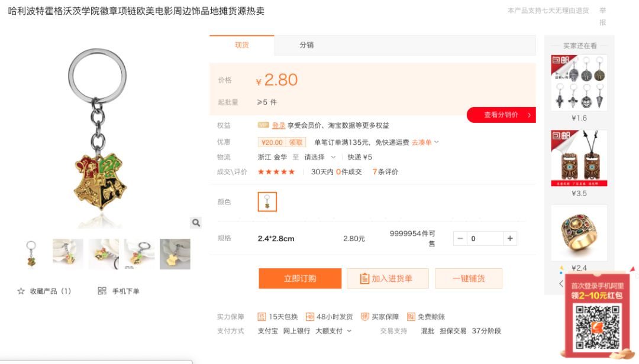Click the 登录 login link
The height and width of the screenshot is (364, 639).
(x=279, y=125)
